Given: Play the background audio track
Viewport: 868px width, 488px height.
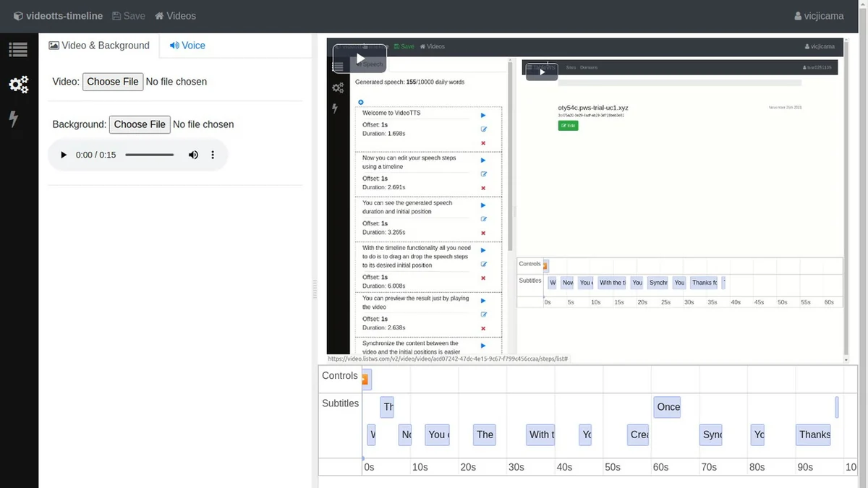Looking at the screenshot, I should (64, 155).
